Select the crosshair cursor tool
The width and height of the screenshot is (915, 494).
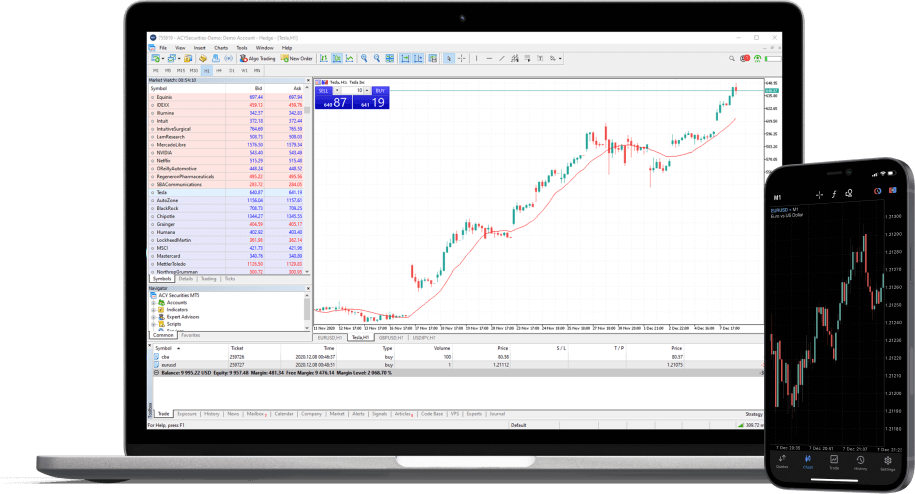(x=460, y=58)
